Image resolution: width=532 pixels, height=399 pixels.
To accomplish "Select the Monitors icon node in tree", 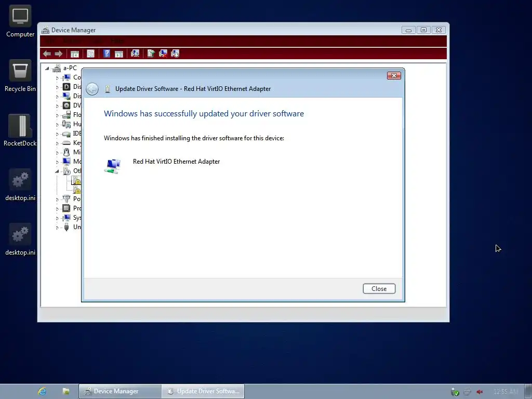I will [x=66, y=162].
